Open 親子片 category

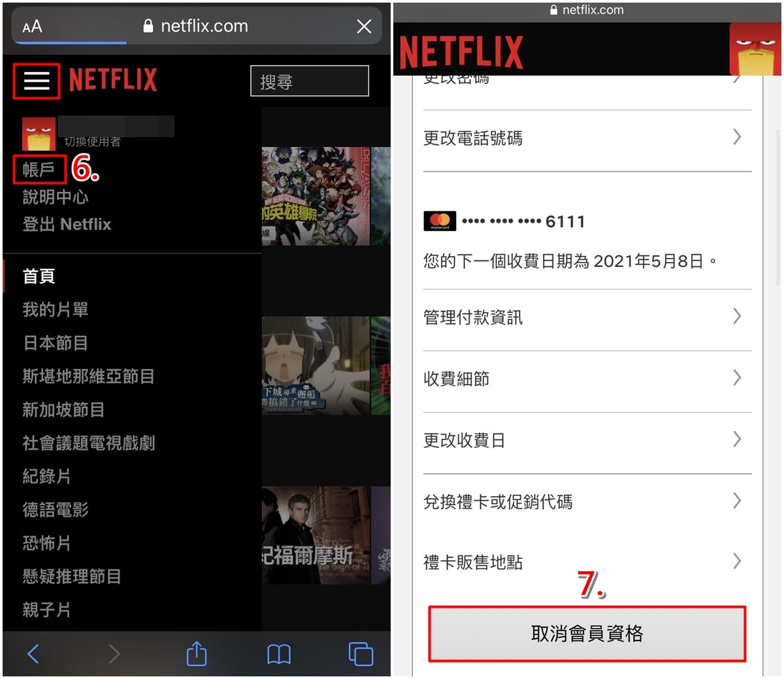[x=46, y=609]
